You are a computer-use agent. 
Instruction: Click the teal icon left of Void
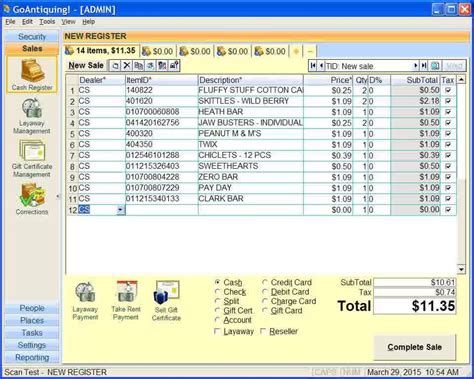tap(435, 66)
